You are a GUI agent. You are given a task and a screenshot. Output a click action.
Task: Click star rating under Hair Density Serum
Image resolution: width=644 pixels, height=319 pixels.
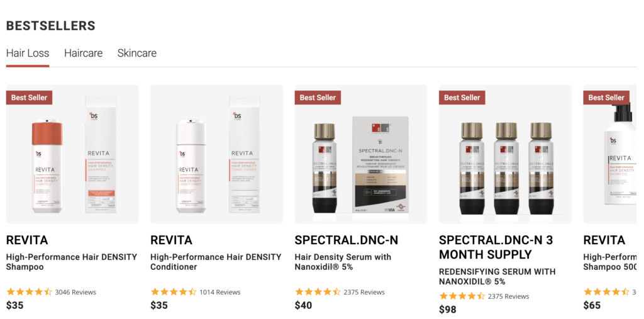point(318,292)
